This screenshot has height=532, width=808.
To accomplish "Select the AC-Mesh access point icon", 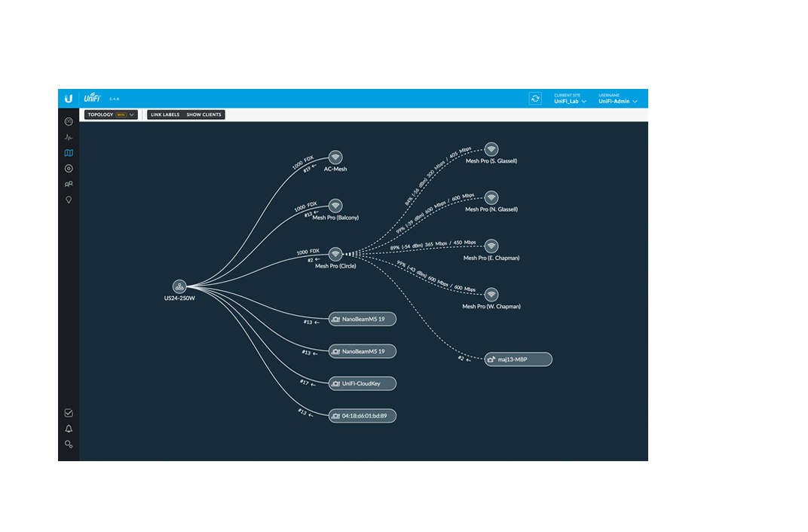I will tap(335, 157).
